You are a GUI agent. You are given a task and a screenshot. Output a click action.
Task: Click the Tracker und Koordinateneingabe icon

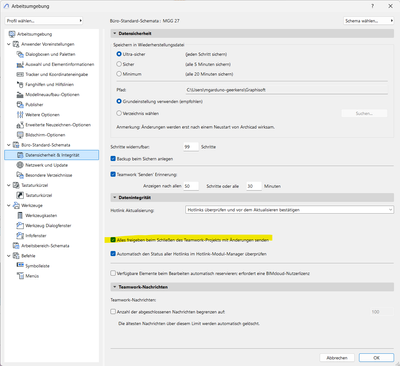click(x=20, y=74)
